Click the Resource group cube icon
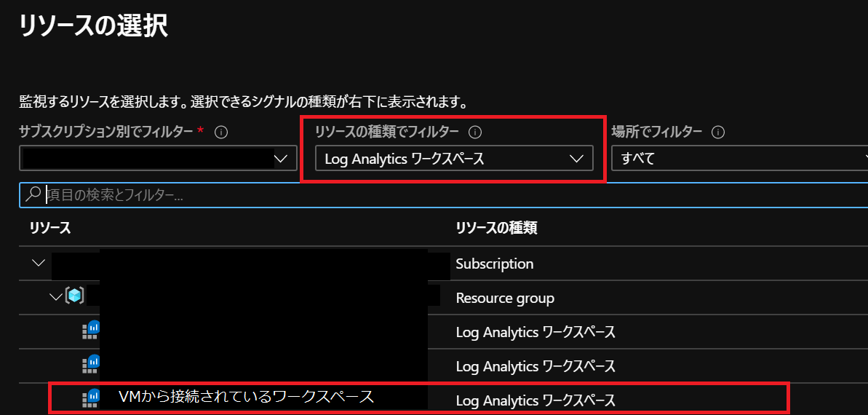 coord(75,297)
